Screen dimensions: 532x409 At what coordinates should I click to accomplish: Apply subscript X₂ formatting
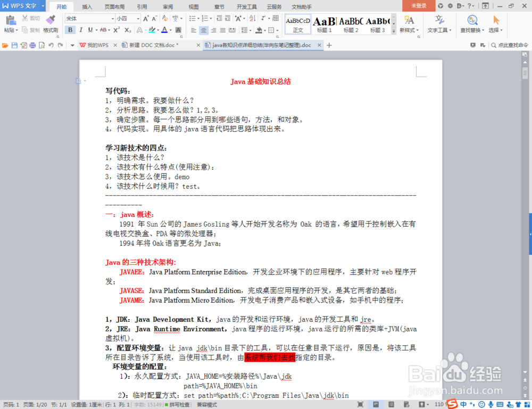128,30
